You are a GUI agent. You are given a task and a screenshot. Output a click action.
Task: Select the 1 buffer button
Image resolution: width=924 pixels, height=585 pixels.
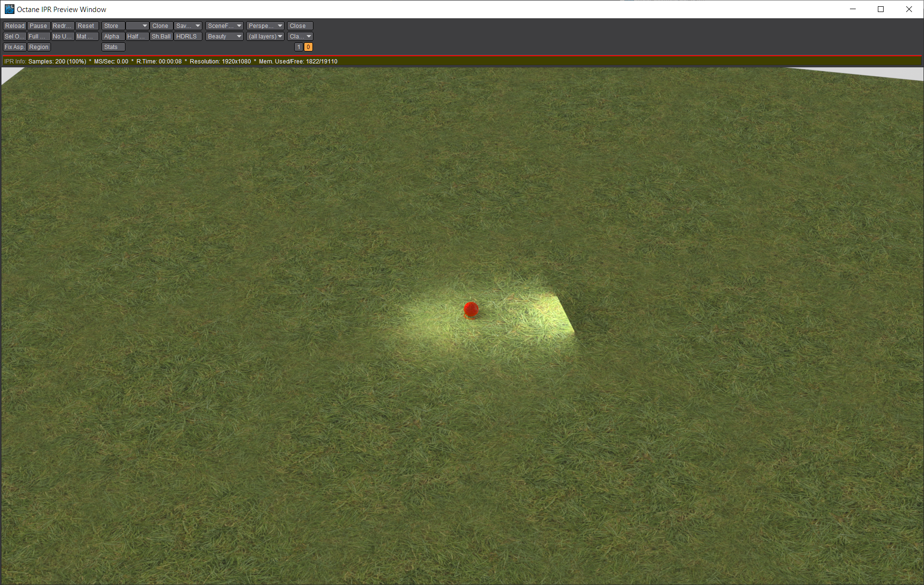[x=299, y=47]
